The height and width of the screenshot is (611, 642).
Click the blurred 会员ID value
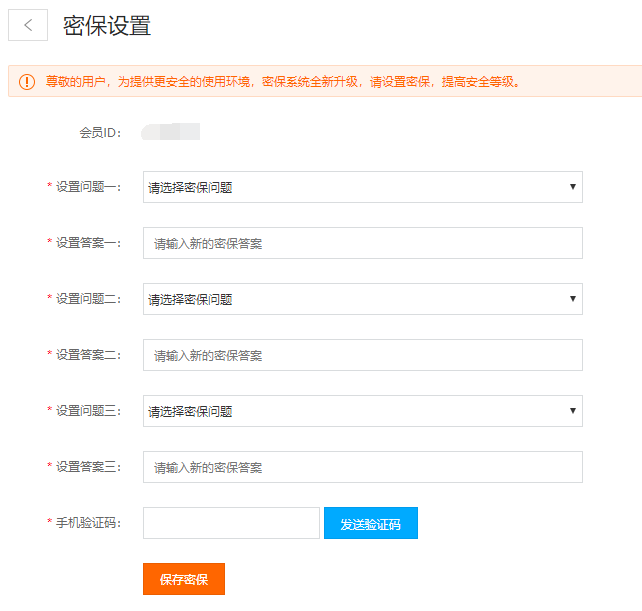click(x=171, y=131)
